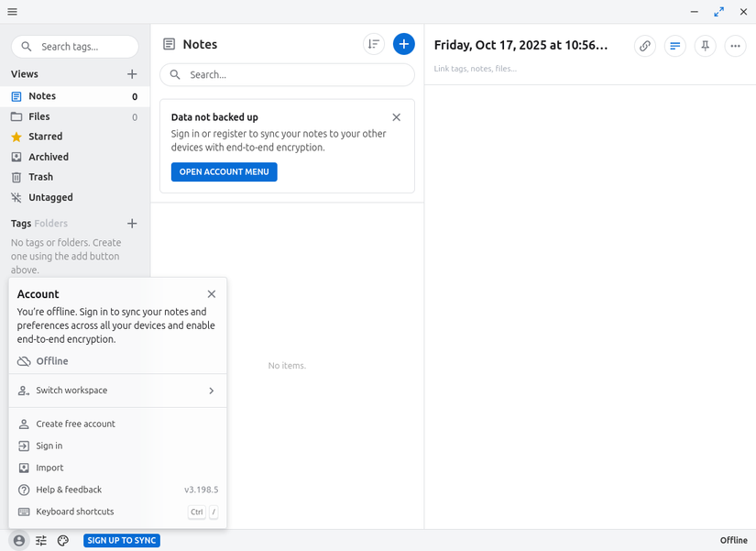Open Help & feedback entry
The image size is (756, 551).
[x=69, y=490]
